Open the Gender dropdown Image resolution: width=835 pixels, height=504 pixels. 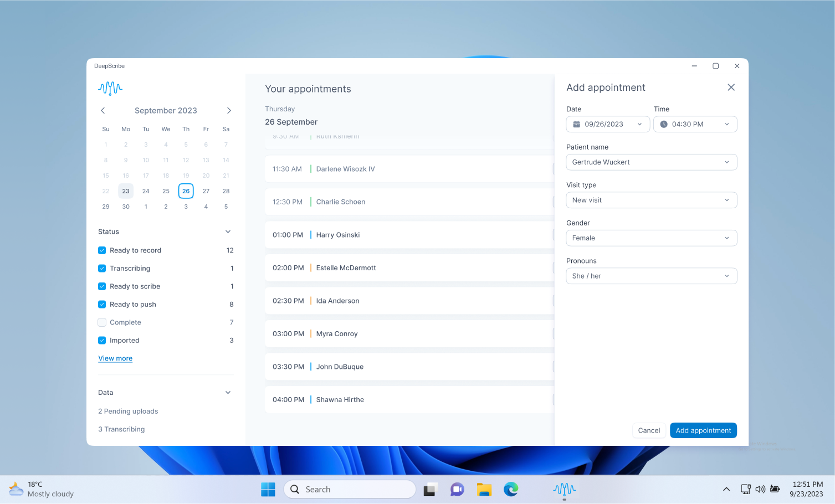click(652, 238)
